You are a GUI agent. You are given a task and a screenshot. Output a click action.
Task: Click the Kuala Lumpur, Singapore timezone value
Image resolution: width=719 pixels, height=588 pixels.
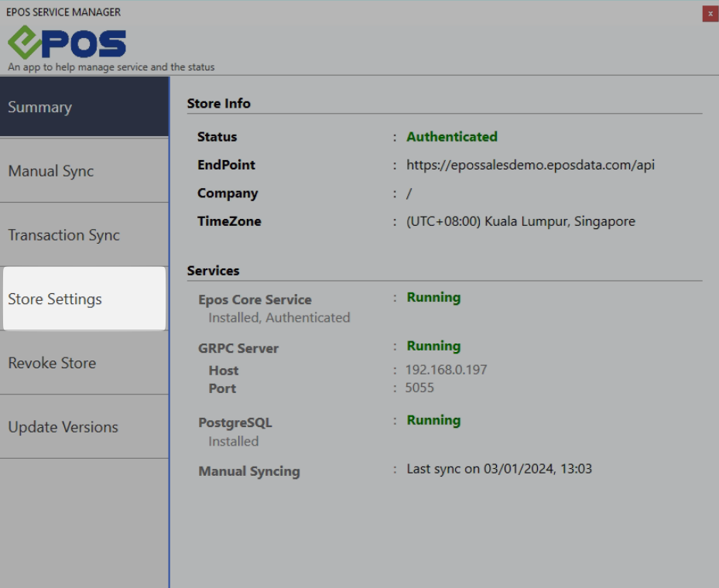[520, 221]
